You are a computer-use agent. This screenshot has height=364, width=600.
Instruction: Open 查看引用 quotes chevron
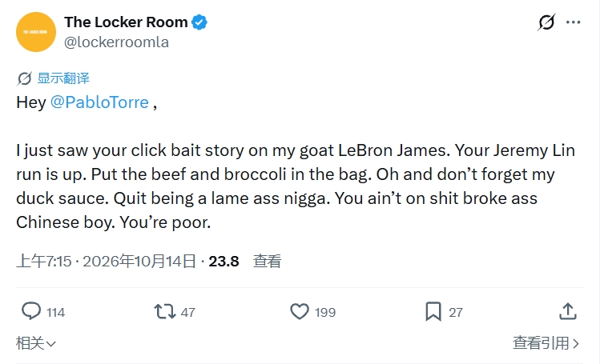click(546, 343)
